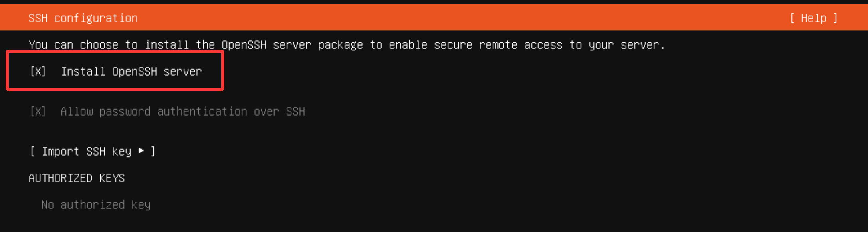The height and width of the screenshot is (232, 868).
Task: Click the word "server" in the Install option
Action: [x=182, y=72]
